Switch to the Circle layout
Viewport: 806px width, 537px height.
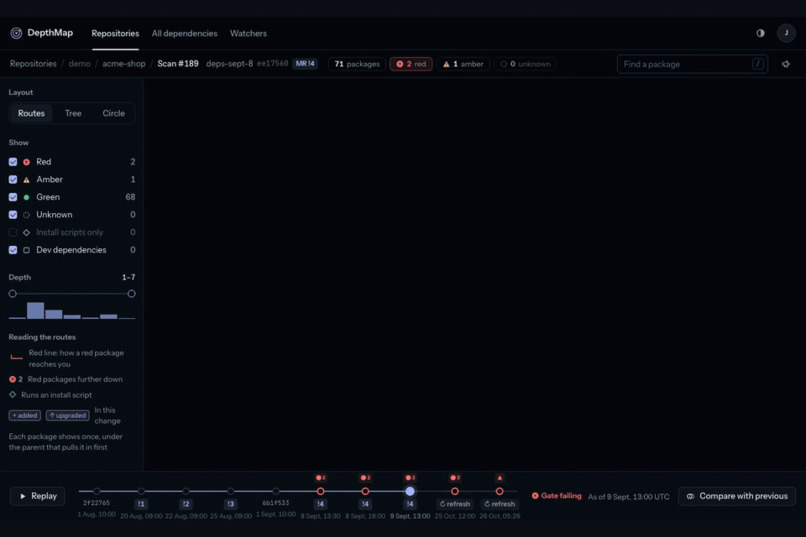(x=114, y=113)
